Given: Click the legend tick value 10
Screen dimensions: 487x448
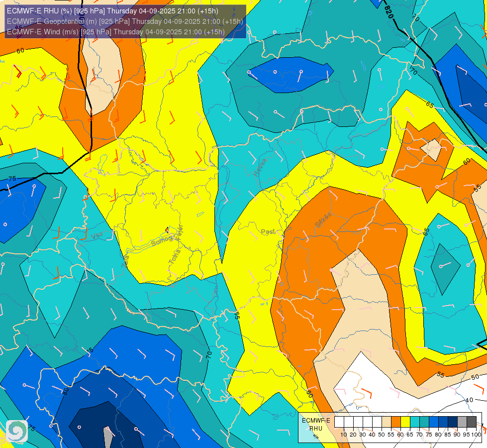Looking at the screenshot, I should click(x=344, y=435).
